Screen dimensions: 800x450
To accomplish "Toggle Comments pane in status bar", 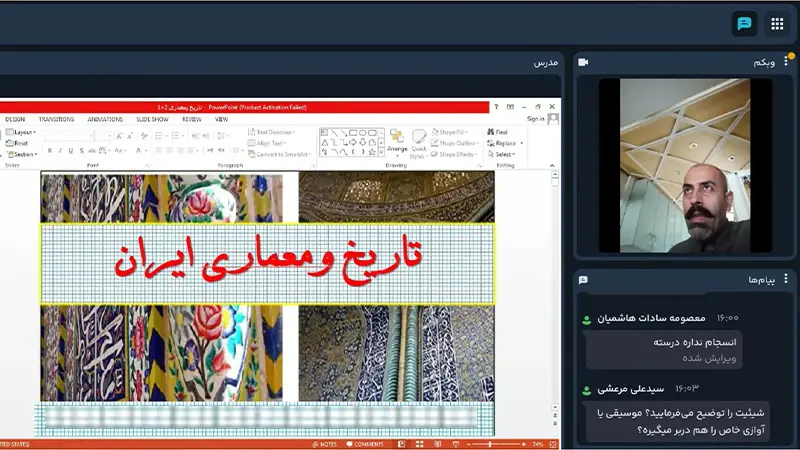I will pyautogui.click(x=365, y=444).
